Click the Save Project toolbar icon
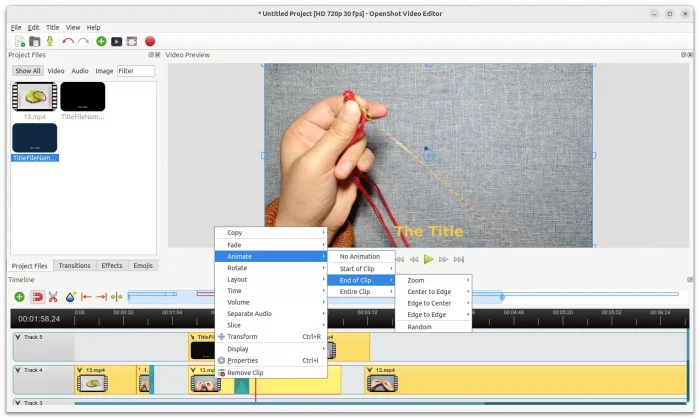Image resolution: width=700 pixels, height=420 pixels. pos(50,41)
